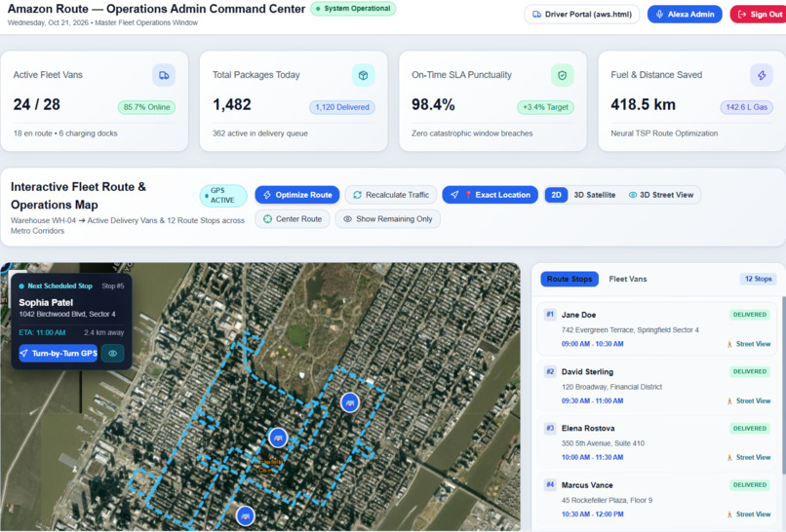Screen dimensions: 786x532
Task: Click the Total Packages box icon
Action: (363, 75)
